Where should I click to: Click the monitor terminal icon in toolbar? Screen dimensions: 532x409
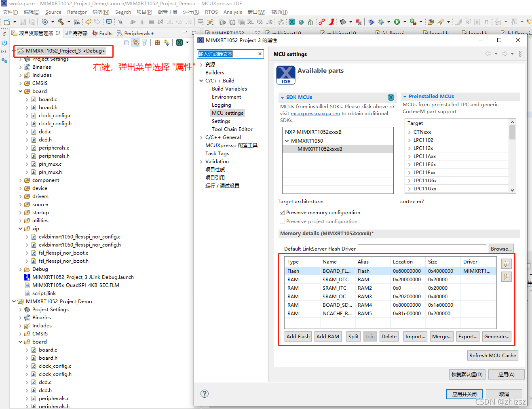coord(109,22)
